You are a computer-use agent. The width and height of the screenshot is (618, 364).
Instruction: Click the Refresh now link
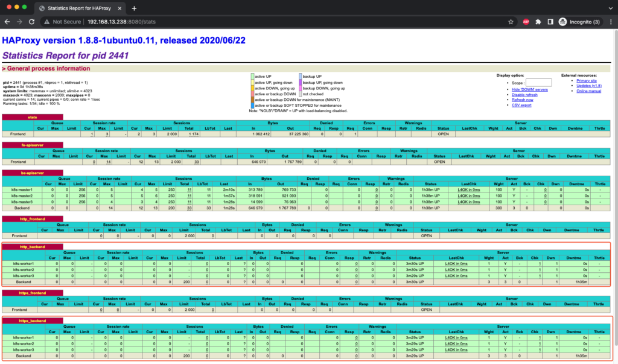522,100
